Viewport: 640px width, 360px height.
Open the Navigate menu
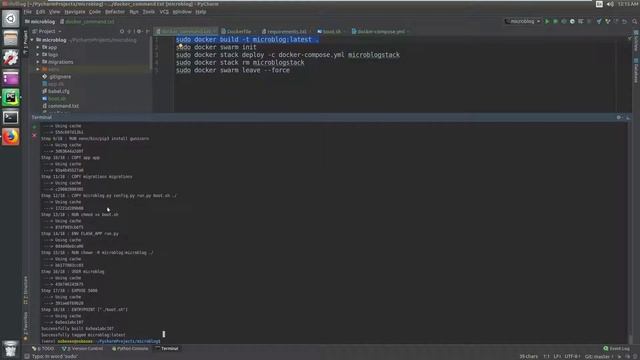pyautogui.click(x=75, y=12)
